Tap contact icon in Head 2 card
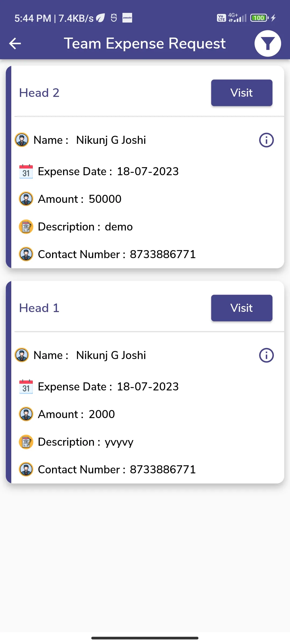The image size is (290, 644). pos(26,254)
